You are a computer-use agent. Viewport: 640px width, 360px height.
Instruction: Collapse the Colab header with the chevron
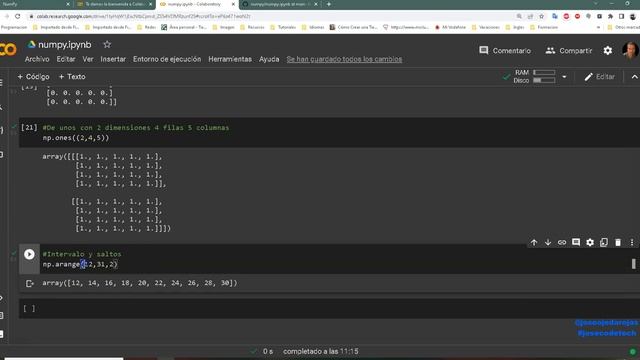[634, 77]
